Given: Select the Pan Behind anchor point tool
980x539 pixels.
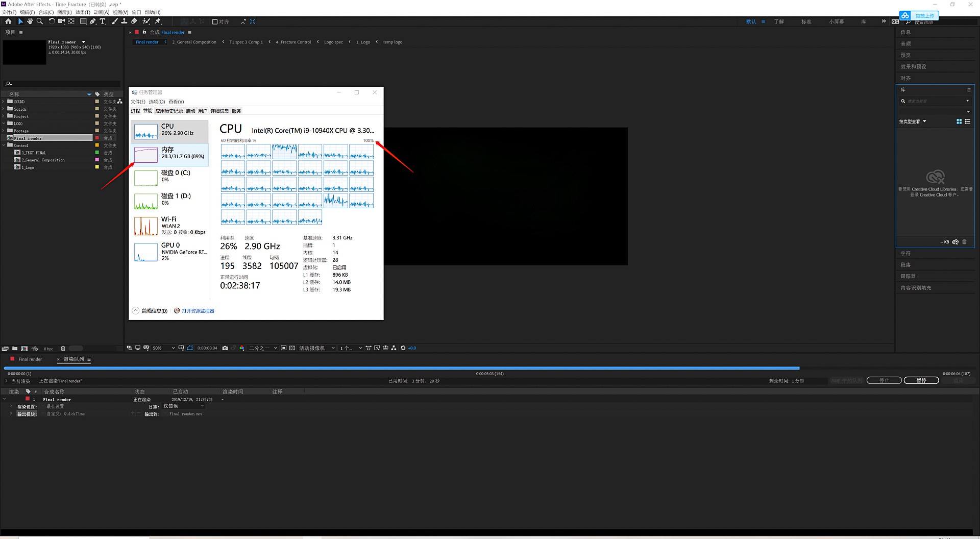Looking at the screenshot, I should (x=71, y=21).
